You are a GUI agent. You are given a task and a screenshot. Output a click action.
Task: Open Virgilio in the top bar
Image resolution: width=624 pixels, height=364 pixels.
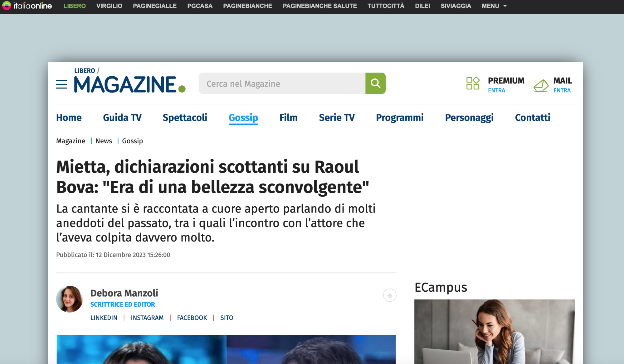click(109, 6)
